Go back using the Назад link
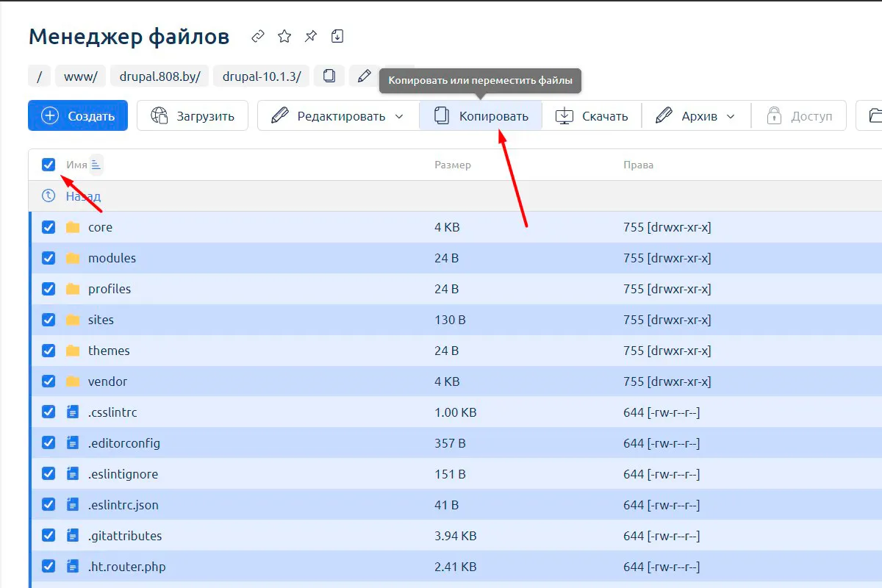The width and height of the screenshot is (882, 588). pos(82,196)
